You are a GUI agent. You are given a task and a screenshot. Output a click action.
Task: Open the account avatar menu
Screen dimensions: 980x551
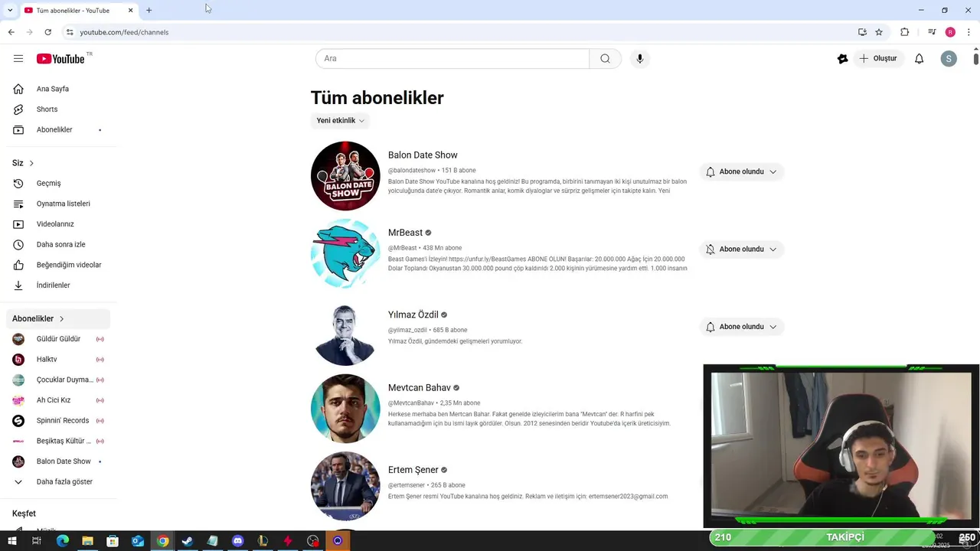click(x=949, y=59)
